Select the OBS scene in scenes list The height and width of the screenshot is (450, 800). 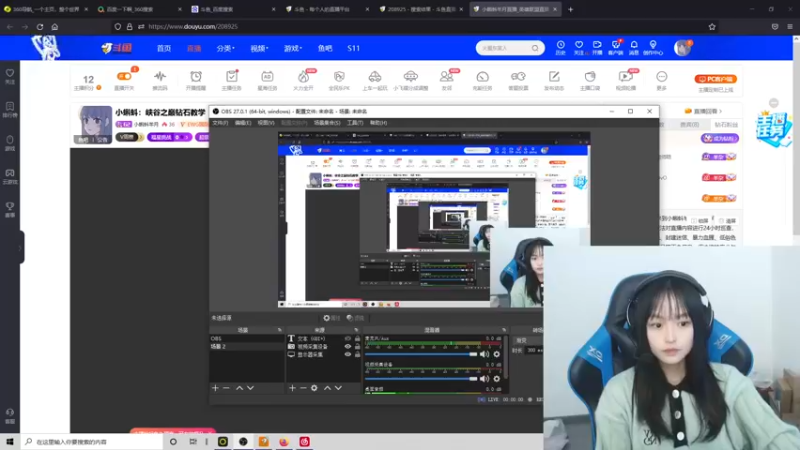246,339
